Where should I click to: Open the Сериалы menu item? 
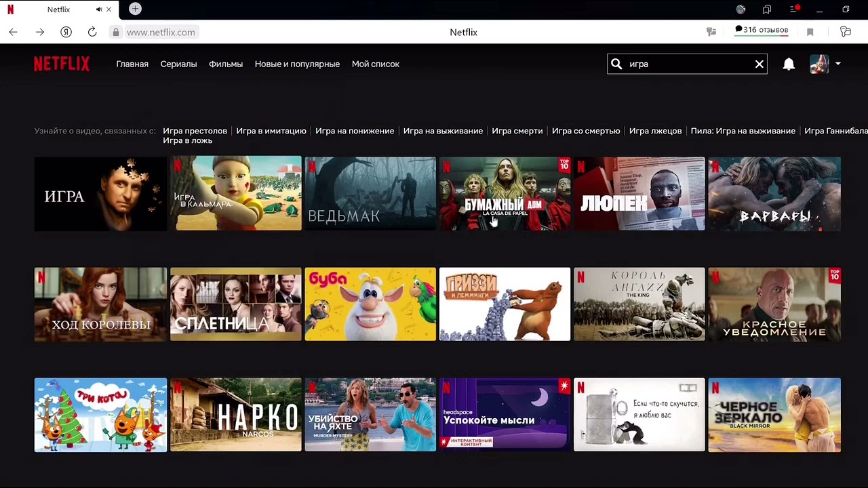(x=178, y=64)
